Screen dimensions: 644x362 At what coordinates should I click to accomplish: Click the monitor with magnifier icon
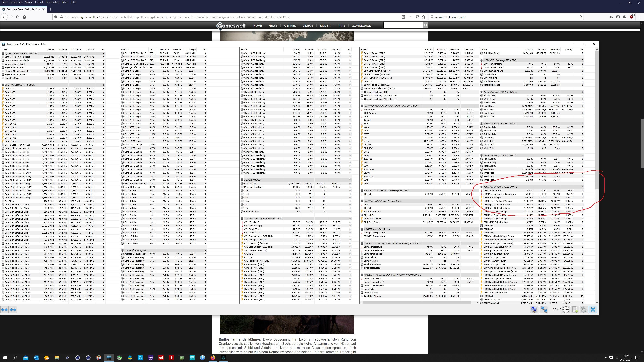click(x=534, y=310)
